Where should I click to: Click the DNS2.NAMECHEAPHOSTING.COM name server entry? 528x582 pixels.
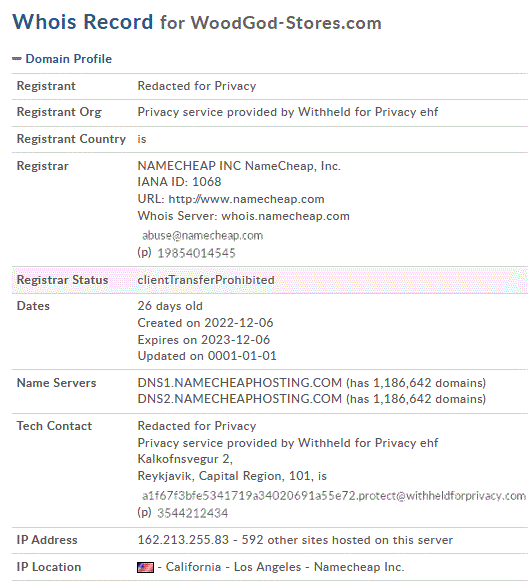click(x=240, y=399)
